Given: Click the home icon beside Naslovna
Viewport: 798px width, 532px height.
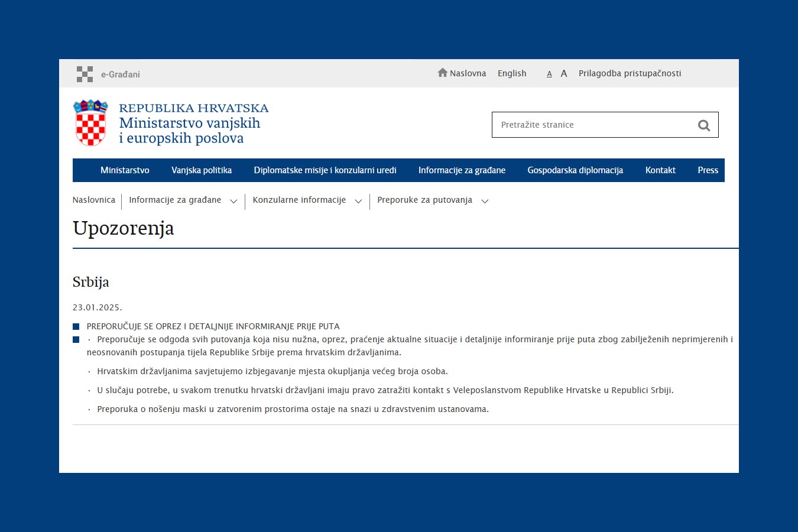Looking at the screenshot, I should [442, 73].
